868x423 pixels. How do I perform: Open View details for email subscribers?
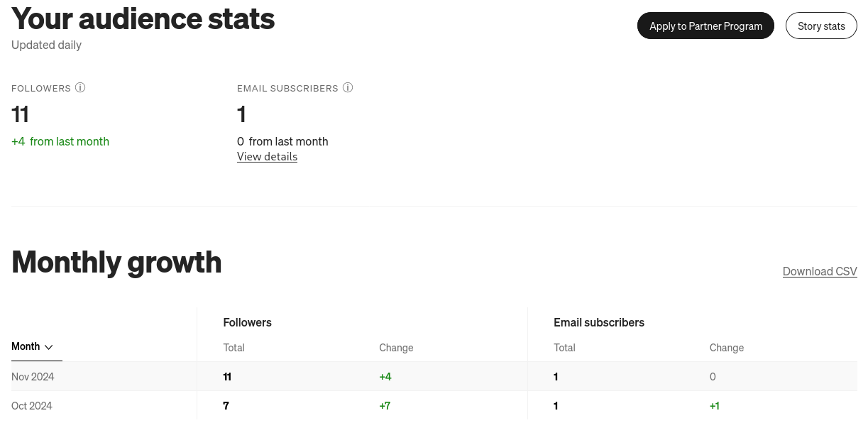(267, 157)
